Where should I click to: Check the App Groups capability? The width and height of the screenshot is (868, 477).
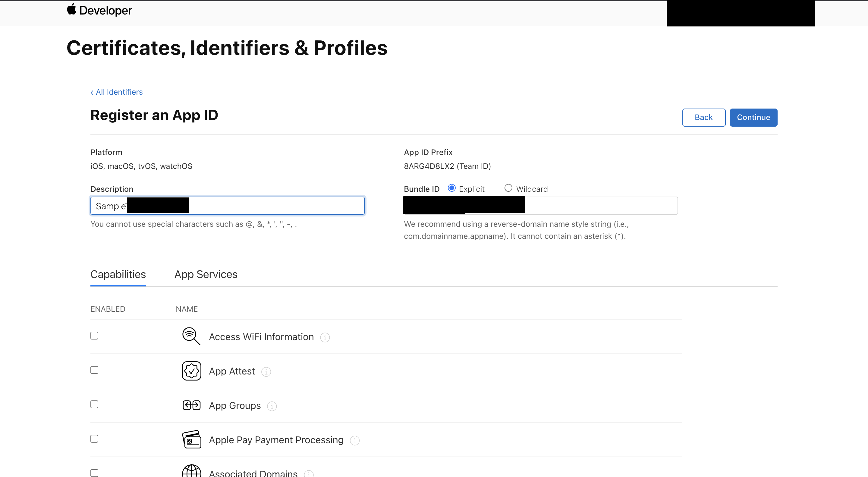pyautogui.click(x=94, y=405)
